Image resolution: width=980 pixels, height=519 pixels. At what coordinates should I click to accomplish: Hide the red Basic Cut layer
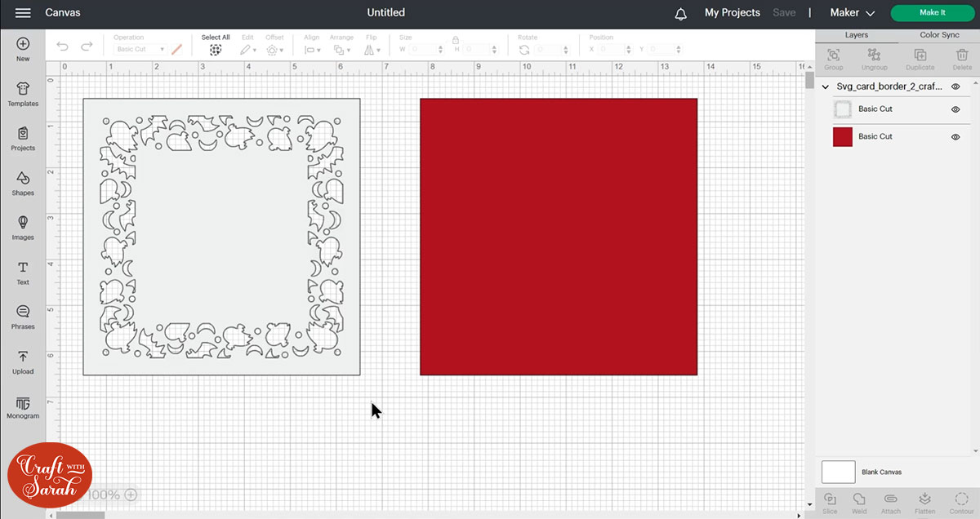tap(955, 137)
